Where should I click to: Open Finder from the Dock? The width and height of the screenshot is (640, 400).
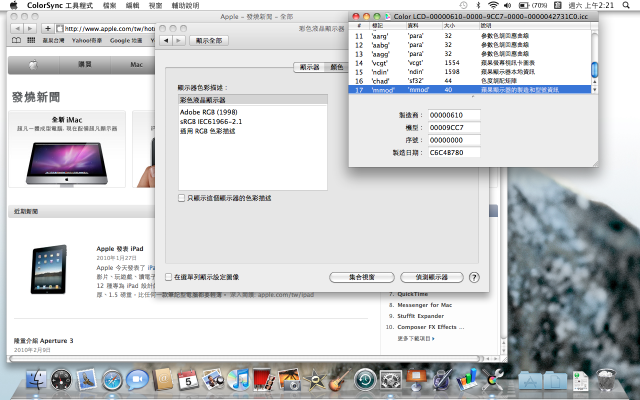(x=36, y=379)
